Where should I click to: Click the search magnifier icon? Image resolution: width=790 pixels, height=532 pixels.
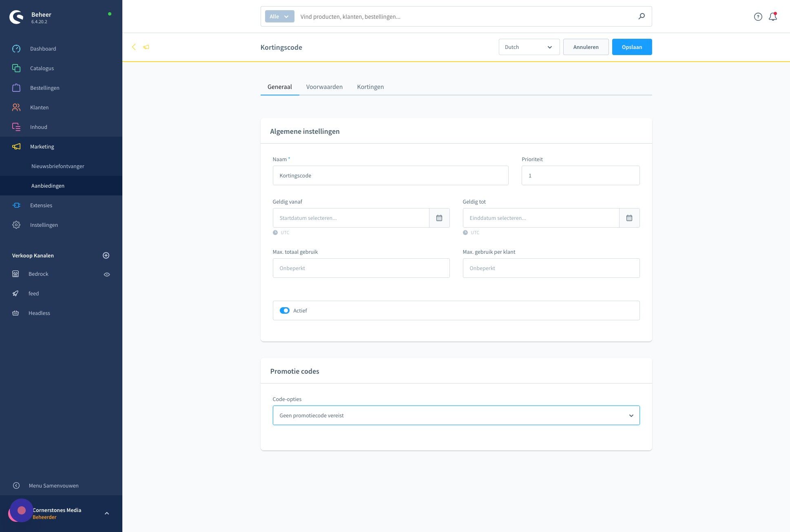(x=642, y=16)
